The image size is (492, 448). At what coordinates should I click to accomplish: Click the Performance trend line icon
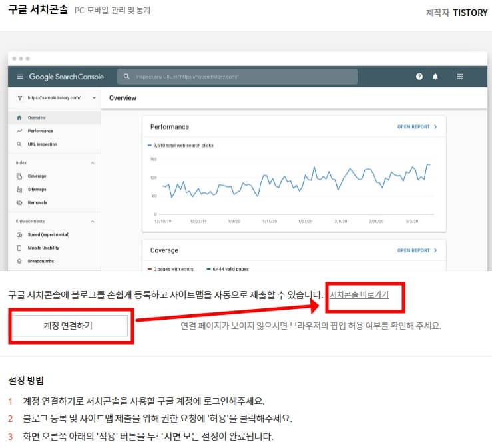[19, 131]
